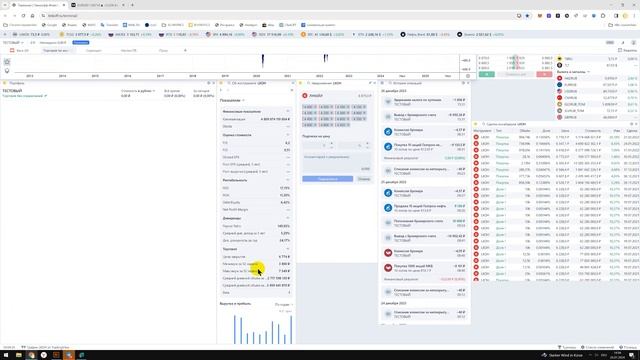
Task: Collapse the Финансовые показатели section
Action: [x=287, y=111]
